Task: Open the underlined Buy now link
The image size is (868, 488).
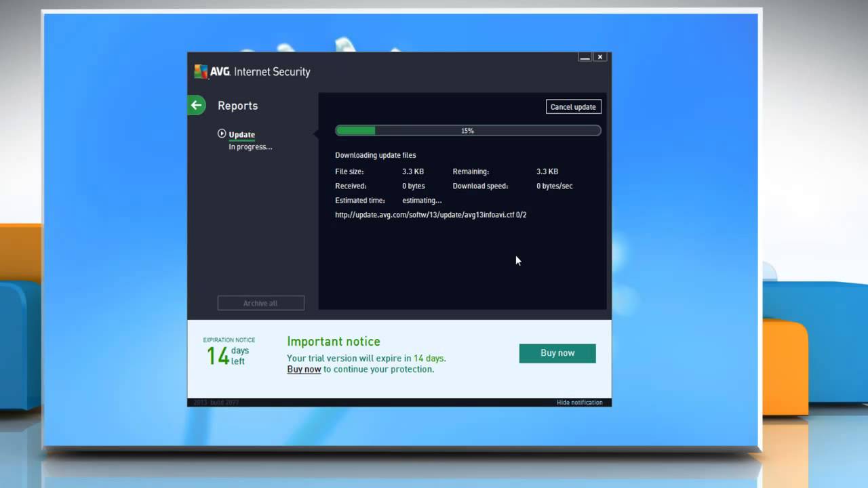Action: click(304, 369)
